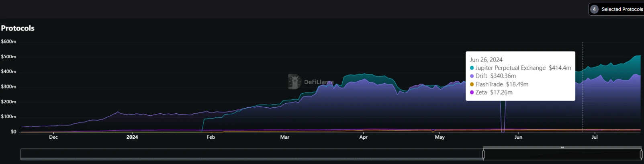Screen dimensions: 644x164
Task: Click the left handle of range slider
Action: click(483, 154)
